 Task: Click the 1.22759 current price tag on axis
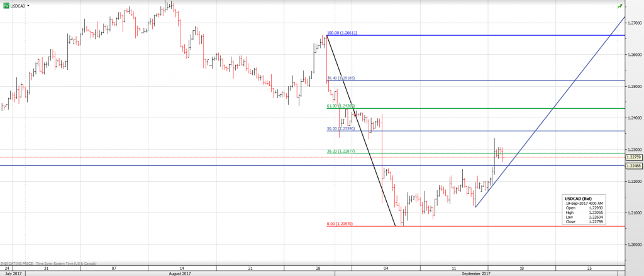[x=633, y=157]
